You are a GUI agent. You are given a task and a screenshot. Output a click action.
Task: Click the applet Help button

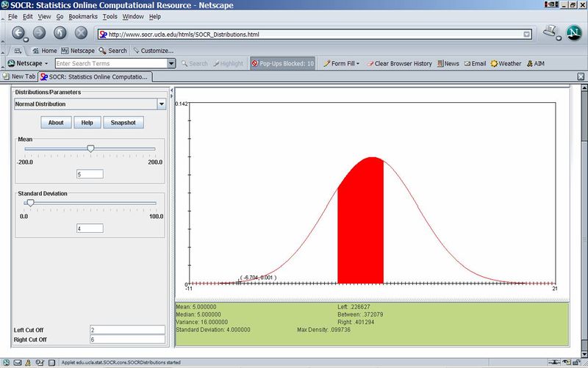pos(87,123)
